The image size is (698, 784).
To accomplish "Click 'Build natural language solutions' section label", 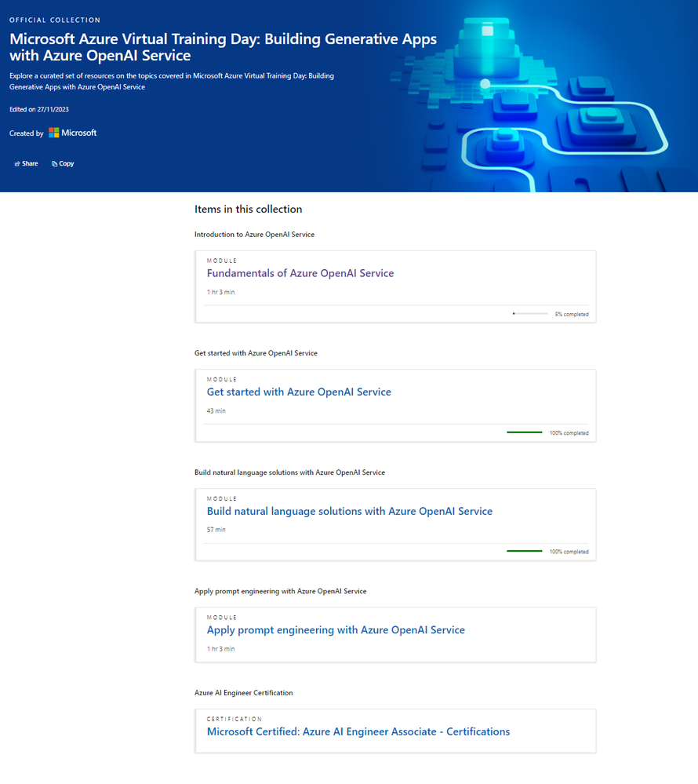I will (290, 472).
